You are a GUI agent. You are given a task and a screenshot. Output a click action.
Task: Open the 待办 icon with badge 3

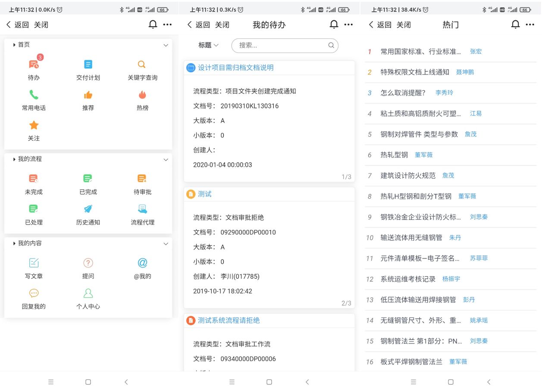click(x=34, y=65)
